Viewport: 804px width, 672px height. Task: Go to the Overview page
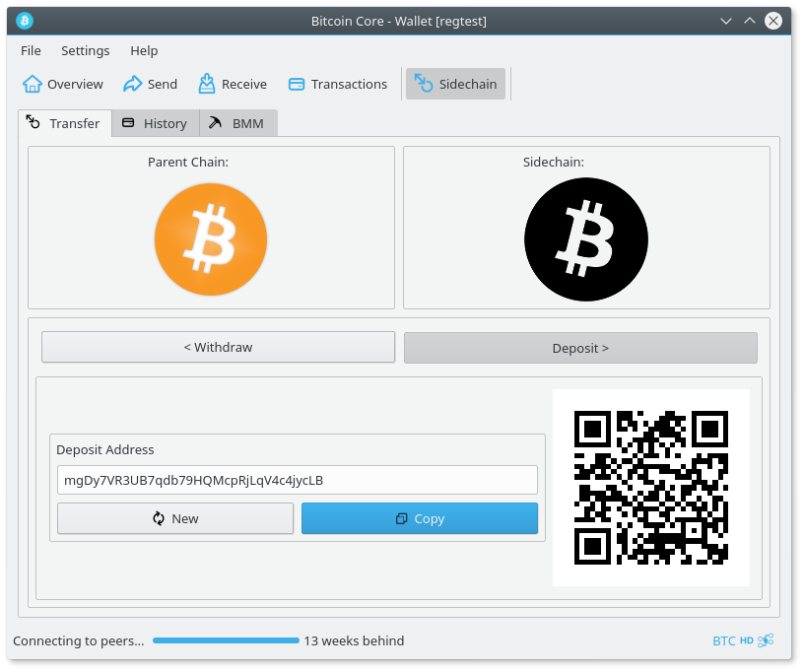click(x=62, y=84)
